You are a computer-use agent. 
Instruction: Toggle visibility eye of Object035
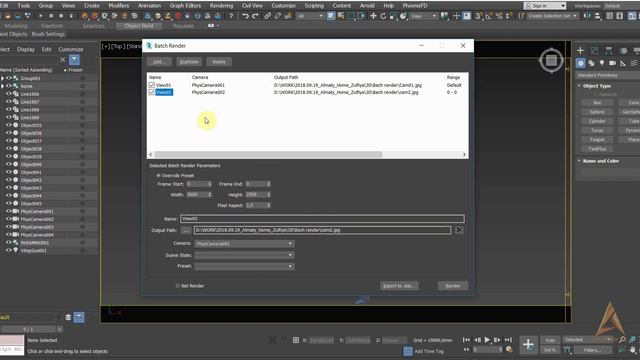[9, 125]
